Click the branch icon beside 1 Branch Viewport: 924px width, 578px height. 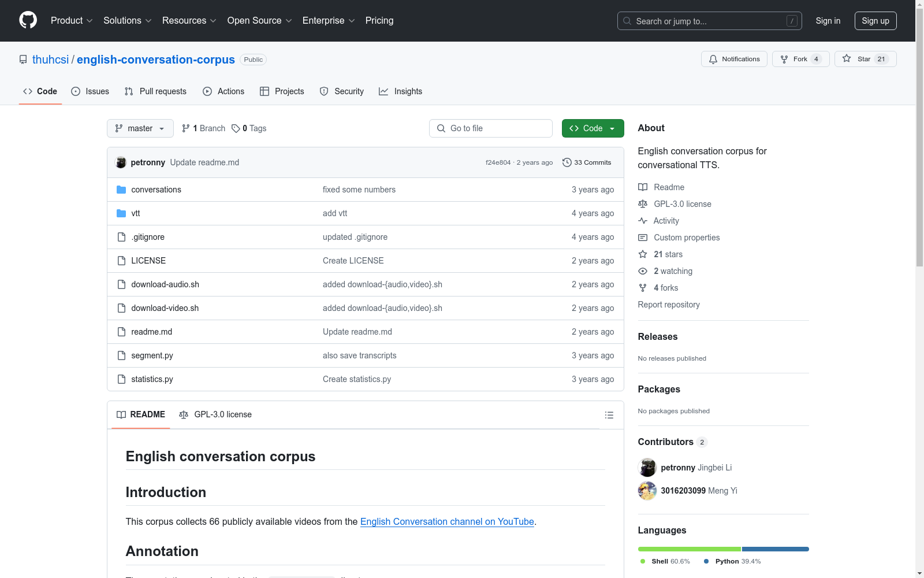[186, 128]
